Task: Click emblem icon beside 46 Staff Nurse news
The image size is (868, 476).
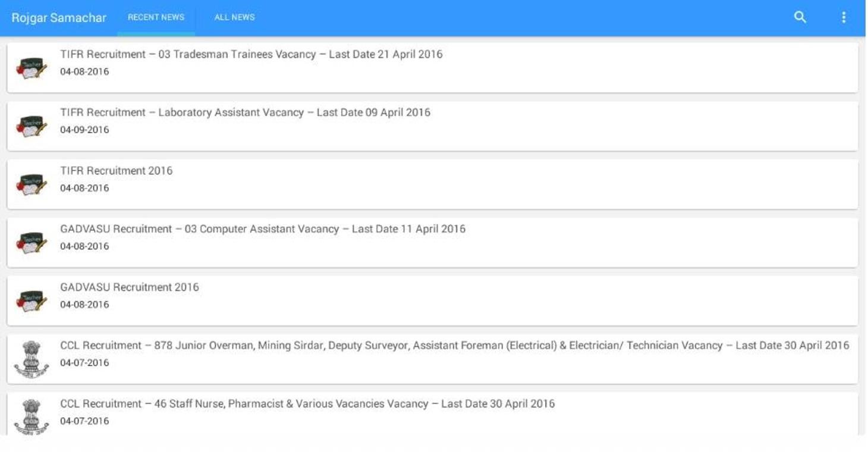Action: 32,417
